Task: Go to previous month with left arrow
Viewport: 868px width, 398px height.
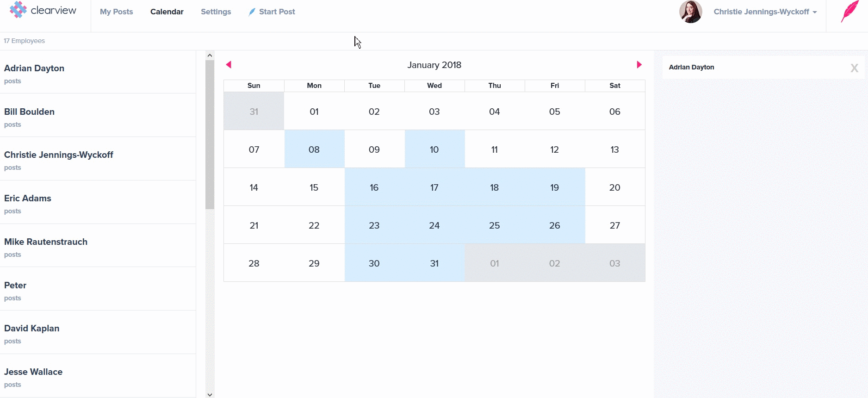Action: [229, 65]
